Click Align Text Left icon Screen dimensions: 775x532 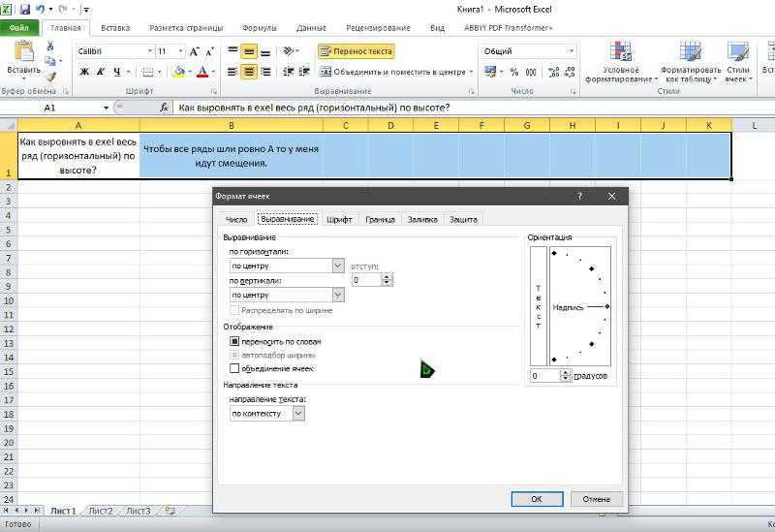pos(232,72)
